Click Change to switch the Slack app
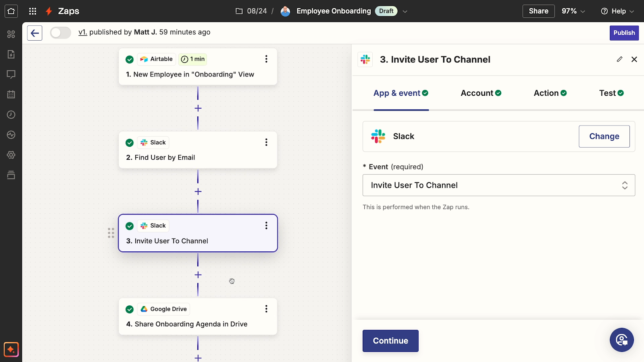This screenshot has width=644, height=362. point(604,136)
